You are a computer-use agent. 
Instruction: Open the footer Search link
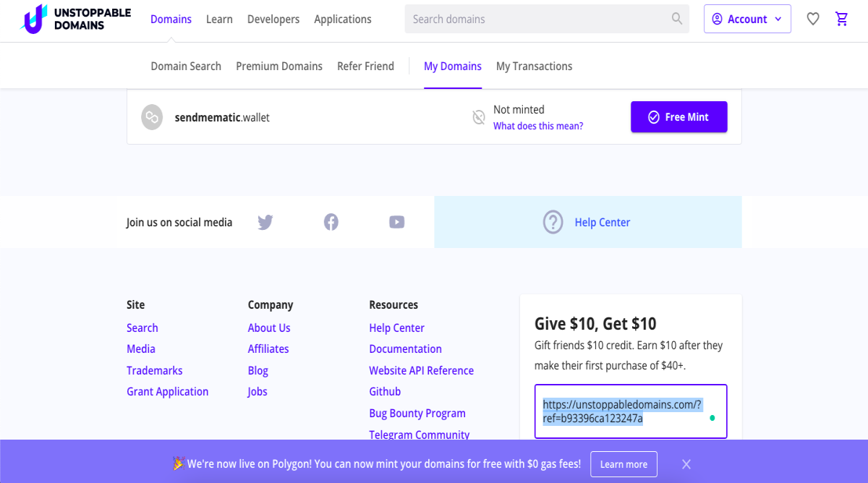(x=142, y=328)
